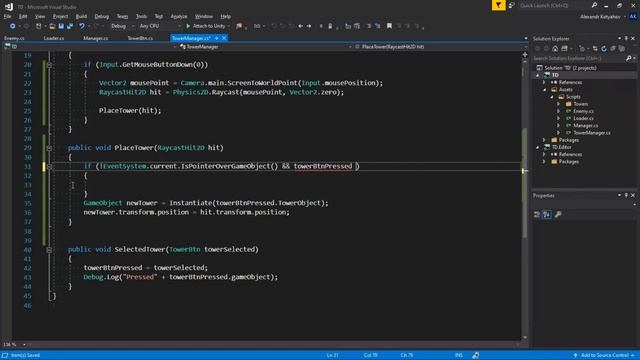Collapse the outlining box at line 20
This screenshot has height=360, width=640.
[x=49, y=64]
